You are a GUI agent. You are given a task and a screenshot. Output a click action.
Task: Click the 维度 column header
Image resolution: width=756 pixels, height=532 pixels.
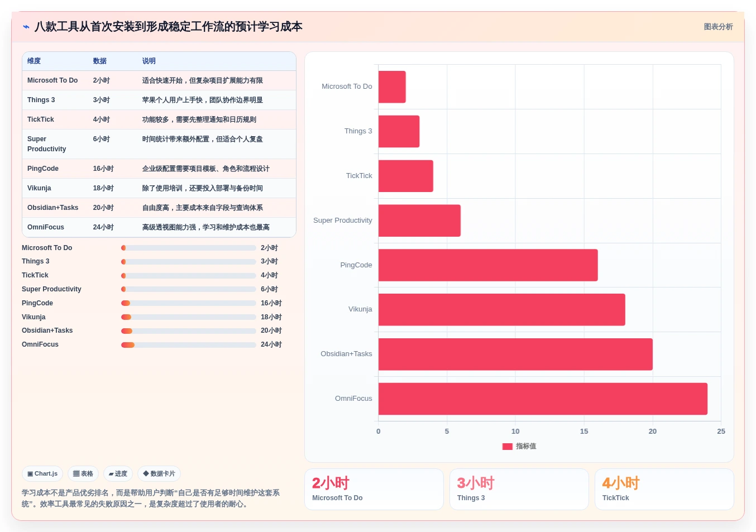[34, 61]
